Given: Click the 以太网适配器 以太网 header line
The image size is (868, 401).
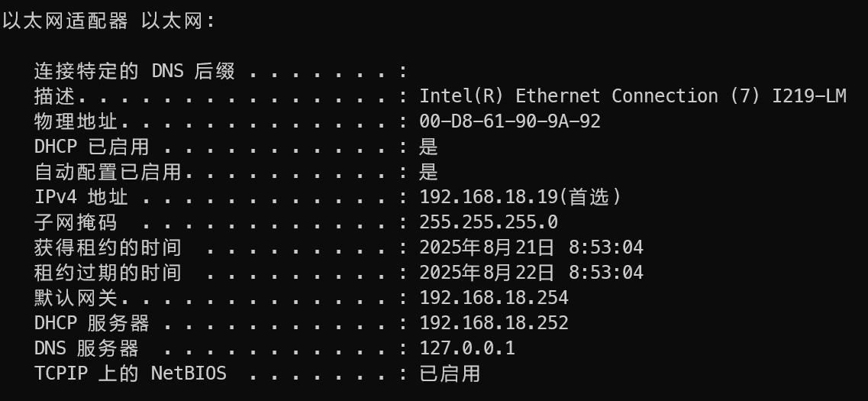Looking at the screenshot, I should [x=108, y=21].
